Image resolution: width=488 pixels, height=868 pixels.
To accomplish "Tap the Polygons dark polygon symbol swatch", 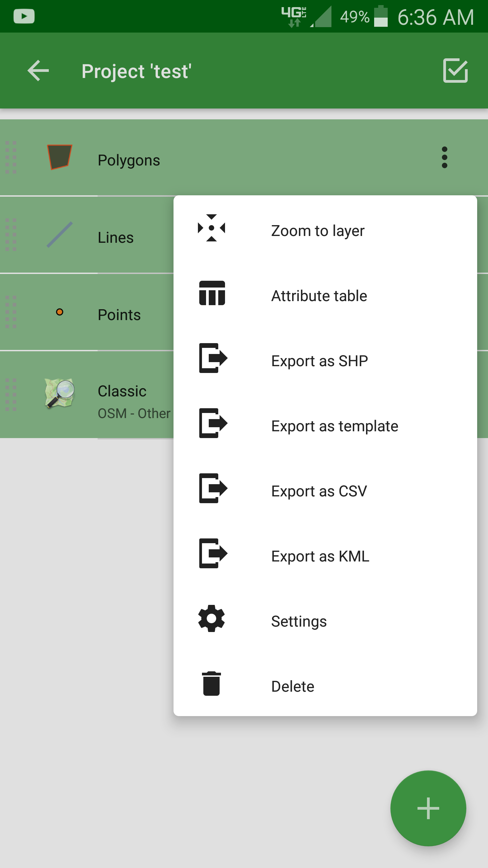I will point(60,157).
